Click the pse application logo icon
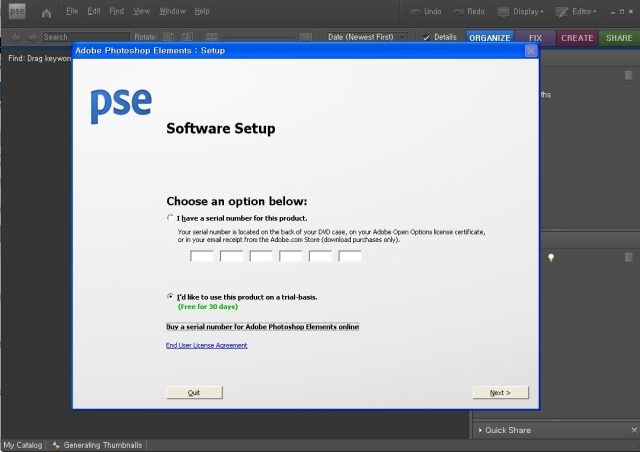 [x=17, y=11]
